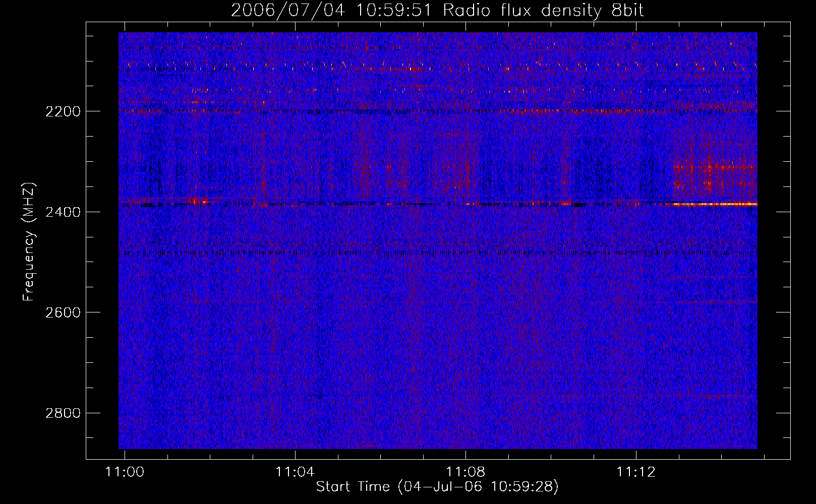Click the 'Frequency (MHZ)' axis title
Viewport: 816px width, 504px height.
pos(29,242)
